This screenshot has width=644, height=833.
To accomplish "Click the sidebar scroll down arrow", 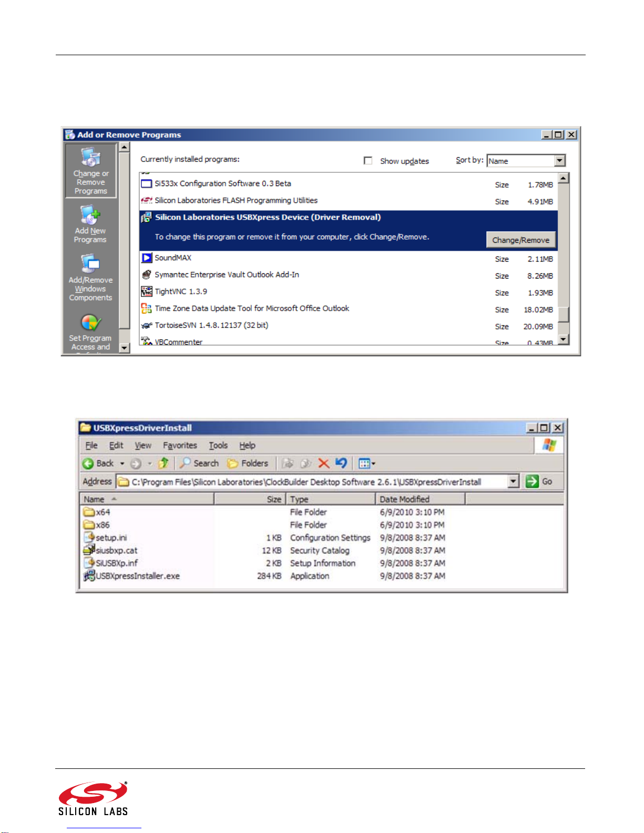I will click(125, 347).
